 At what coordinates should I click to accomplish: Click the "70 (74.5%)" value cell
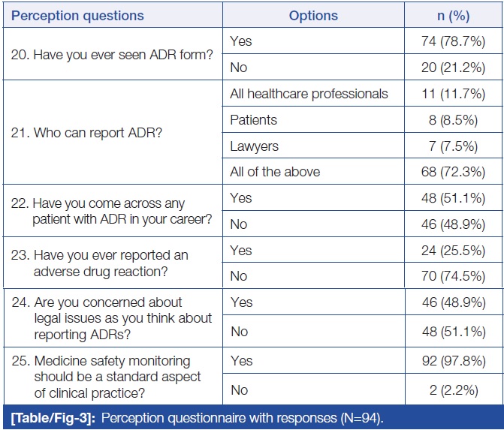(x=453, y=276)
